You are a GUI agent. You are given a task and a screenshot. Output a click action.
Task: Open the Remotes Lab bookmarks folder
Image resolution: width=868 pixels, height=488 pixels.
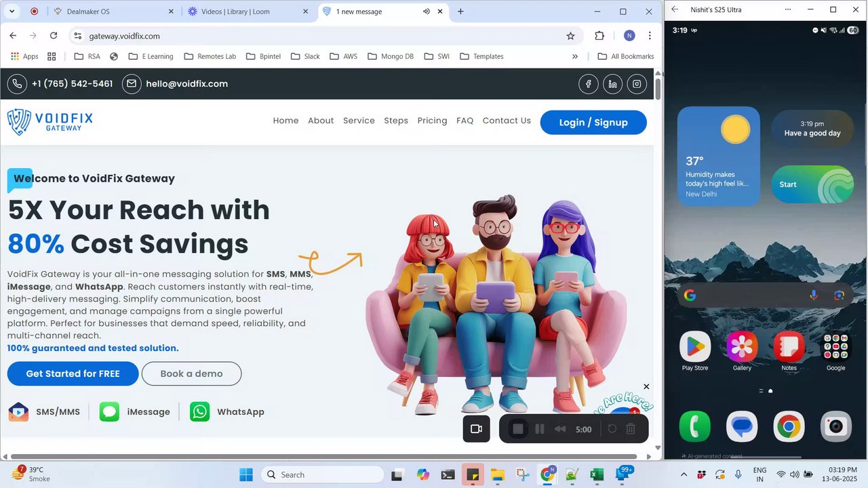click(x=210, y=56)
